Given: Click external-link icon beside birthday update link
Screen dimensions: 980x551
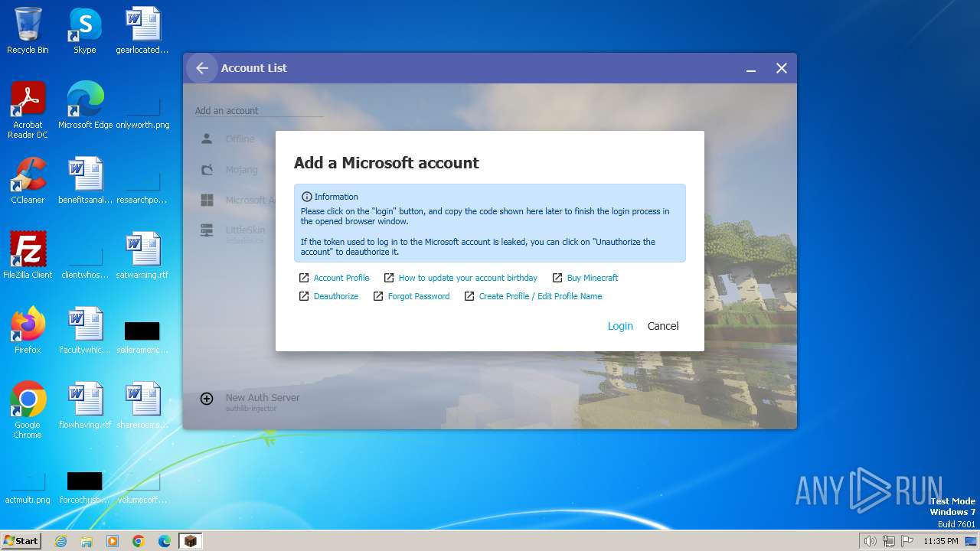Looking at the screenshot, I should (x=389, y=278).
